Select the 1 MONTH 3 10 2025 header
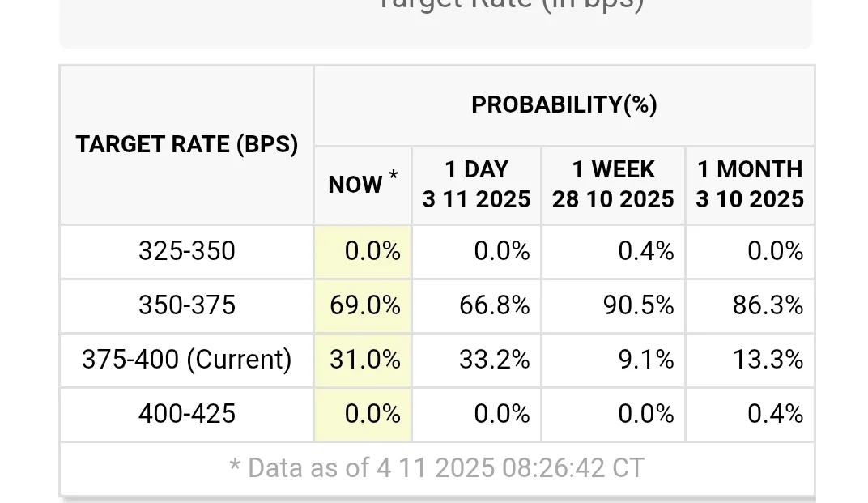 tap(750, 185)
